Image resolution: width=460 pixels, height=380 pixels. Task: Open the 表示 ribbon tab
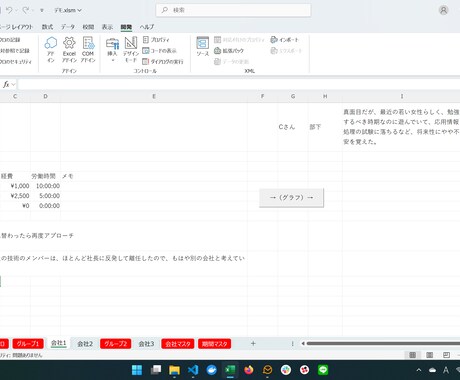click(107, 27)
